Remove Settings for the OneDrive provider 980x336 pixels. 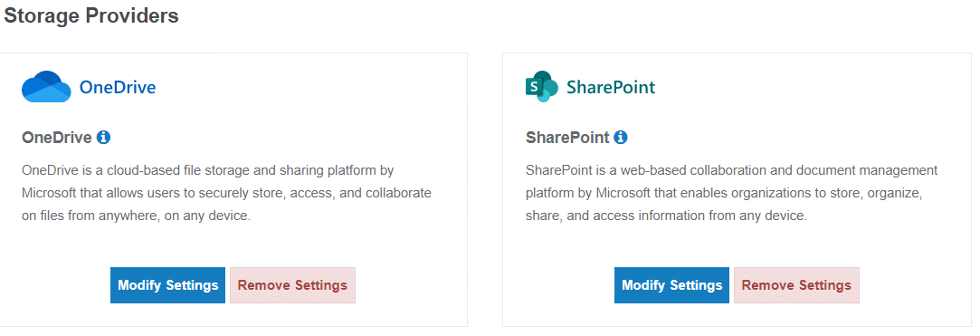292,285
